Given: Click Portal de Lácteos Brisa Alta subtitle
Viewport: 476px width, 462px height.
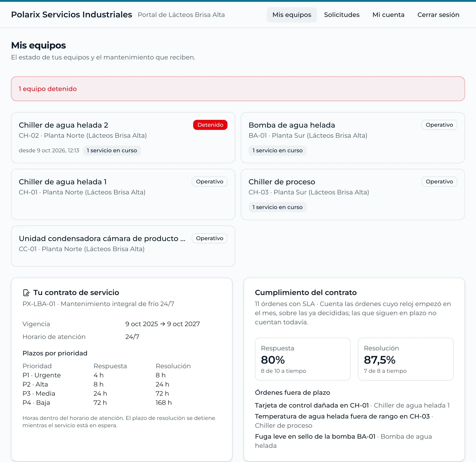Looking at the screenshot, I should 181,15.
